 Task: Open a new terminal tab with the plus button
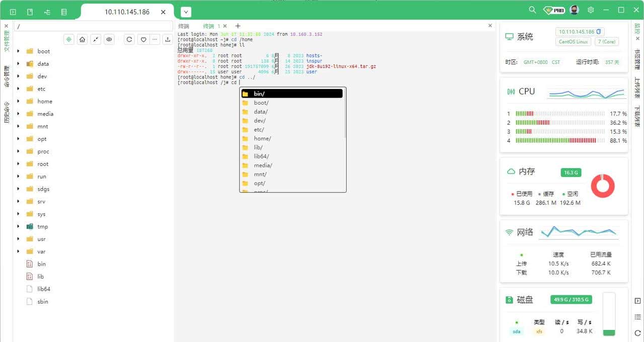[x=237, y=26]
